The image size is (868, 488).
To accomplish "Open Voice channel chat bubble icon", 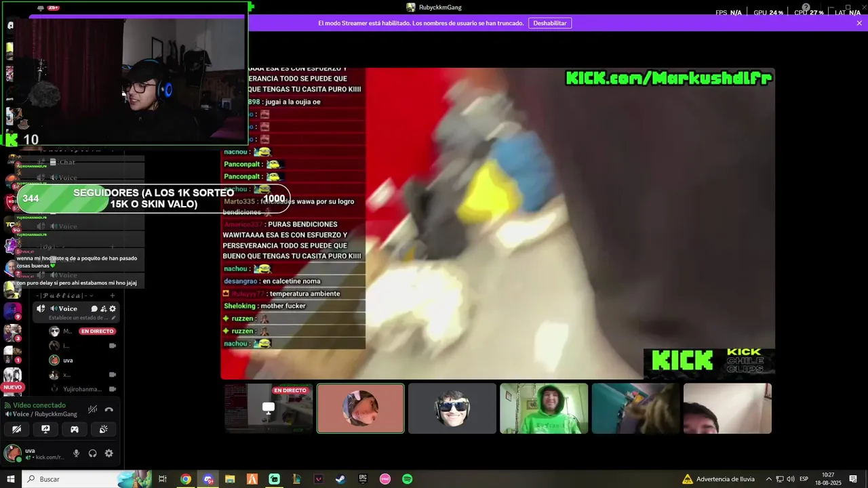I will point(94,308).
